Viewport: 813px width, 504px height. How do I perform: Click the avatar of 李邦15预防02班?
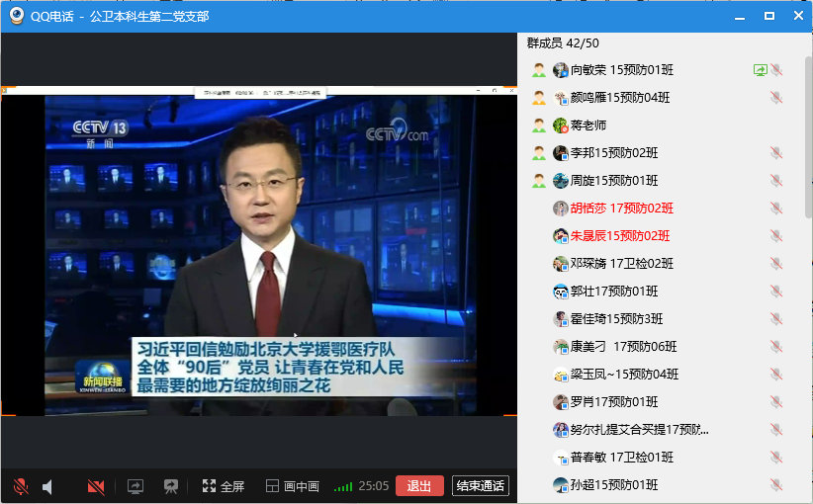tap(561, 153)
